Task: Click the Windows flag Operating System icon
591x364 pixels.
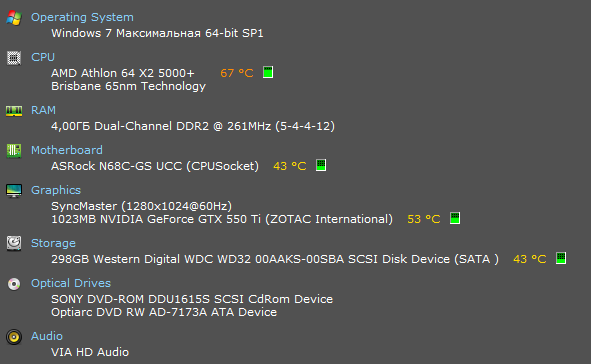Action: (14, 18)
